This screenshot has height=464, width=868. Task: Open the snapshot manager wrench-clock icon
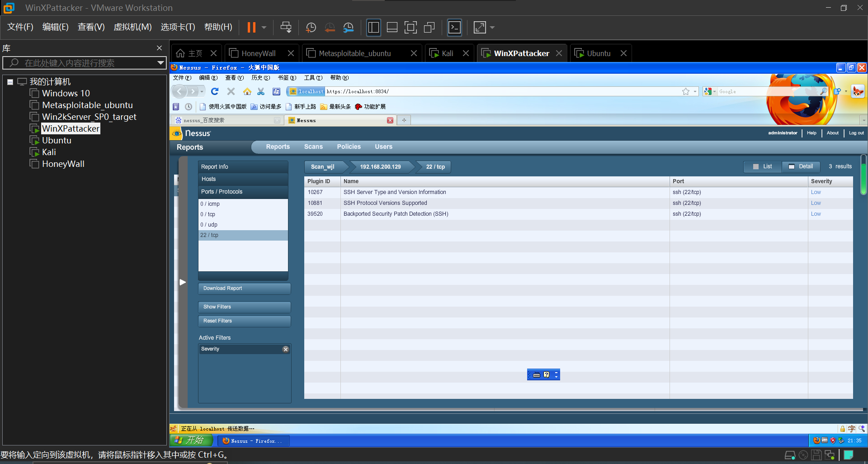click(348, 28)
